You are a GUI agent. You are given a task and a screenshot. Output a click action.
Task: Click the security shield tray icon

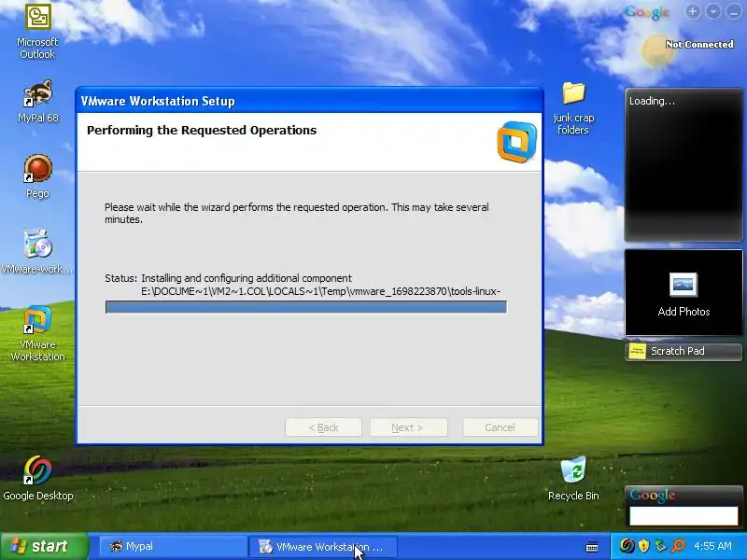point(644,546)
